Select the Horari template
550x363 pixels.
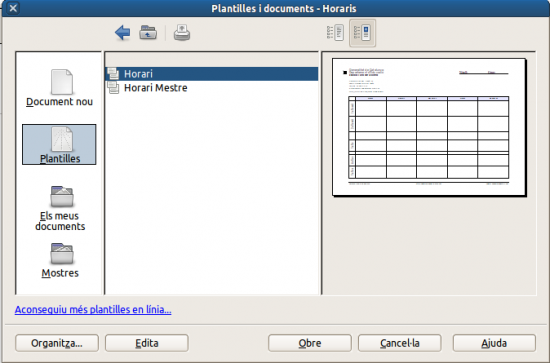pyautogui.click(x=212, y=74)
